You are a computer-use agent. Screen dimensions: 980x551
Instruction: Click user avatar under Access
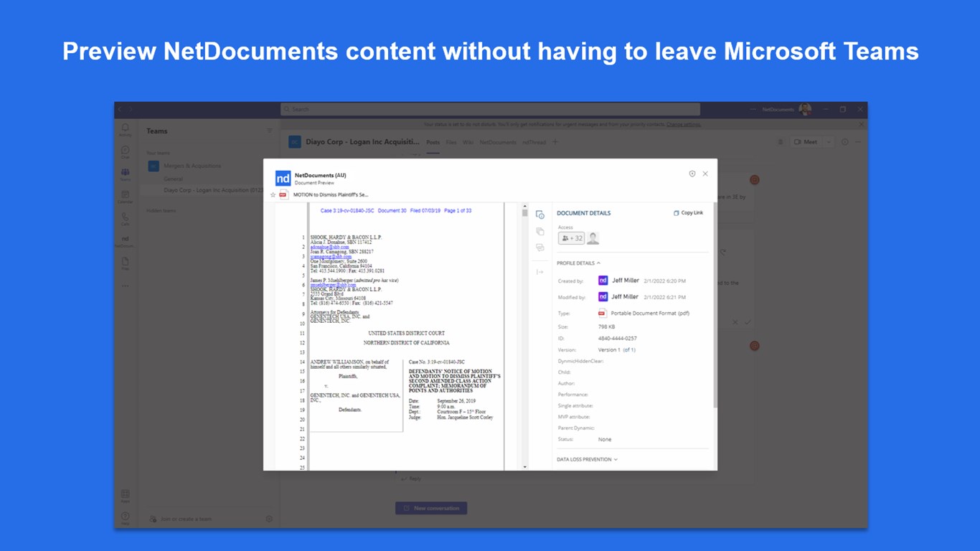coord(593,238)
